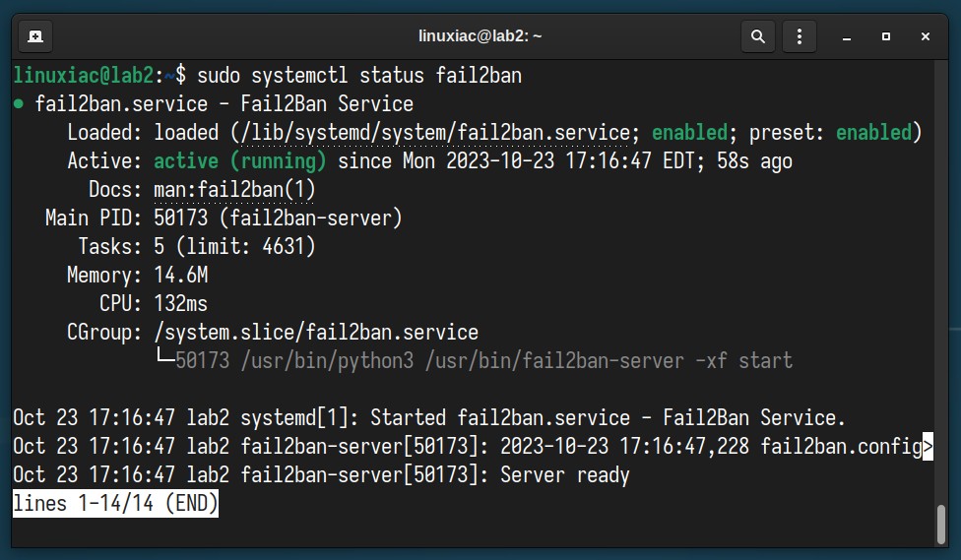Click the truncated line arrow indicator
The image size is (961, 560).
click(928, 446)
